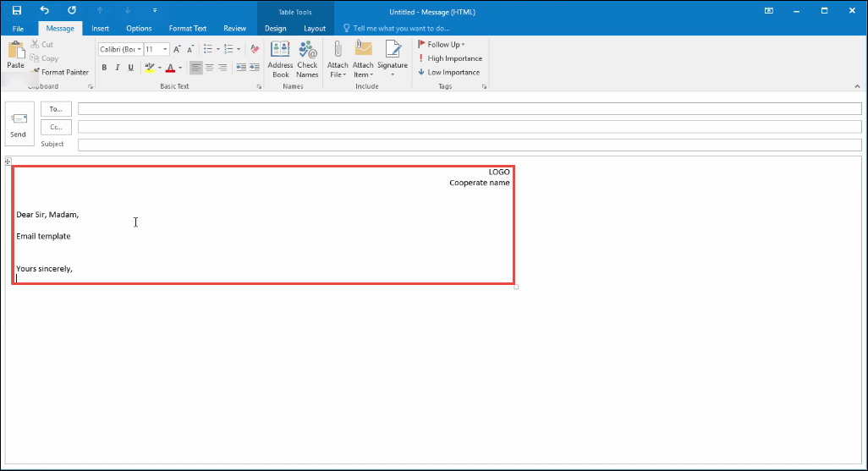Open Table Tools Layout tab

[315, 28]
